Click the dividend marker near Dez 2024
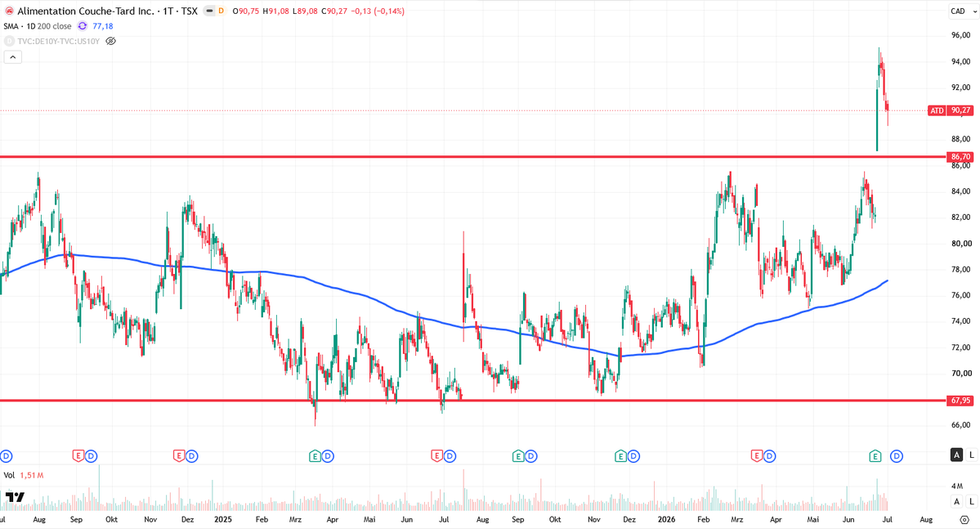Image resolution: width=980 pixels, height=529 pixels. 192,456
